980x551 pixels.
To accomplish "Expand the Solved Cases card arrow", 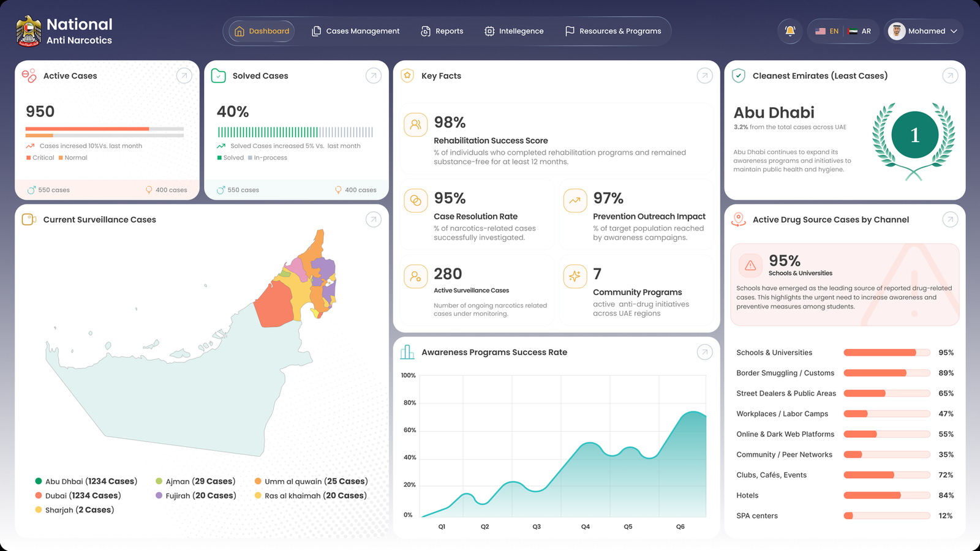I will [x=373, y=75].
